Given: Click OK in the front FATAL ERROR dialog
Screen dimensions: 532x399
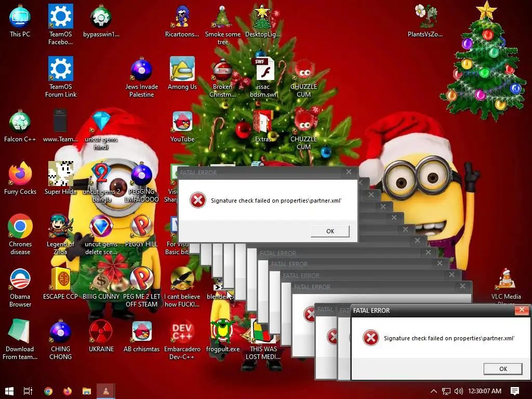Looking at the screenshot, I should (x=503, y=369).
